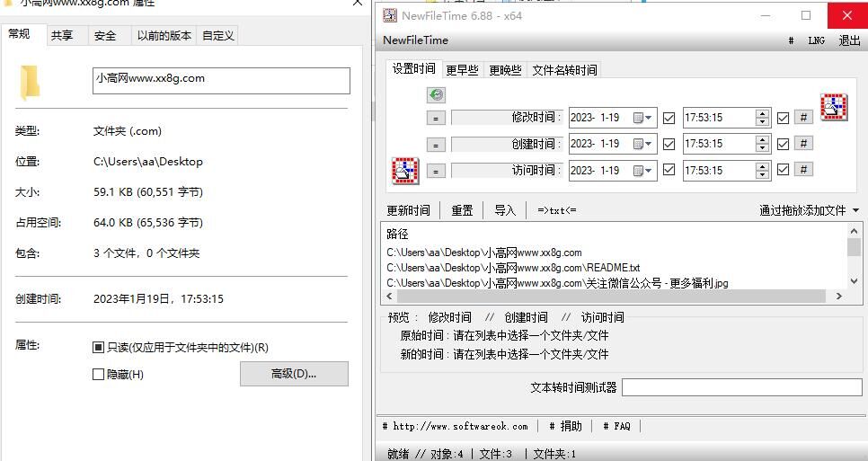Open the 安全 tab in properties
The image size is (868, 461).
[x=105, y=36]
